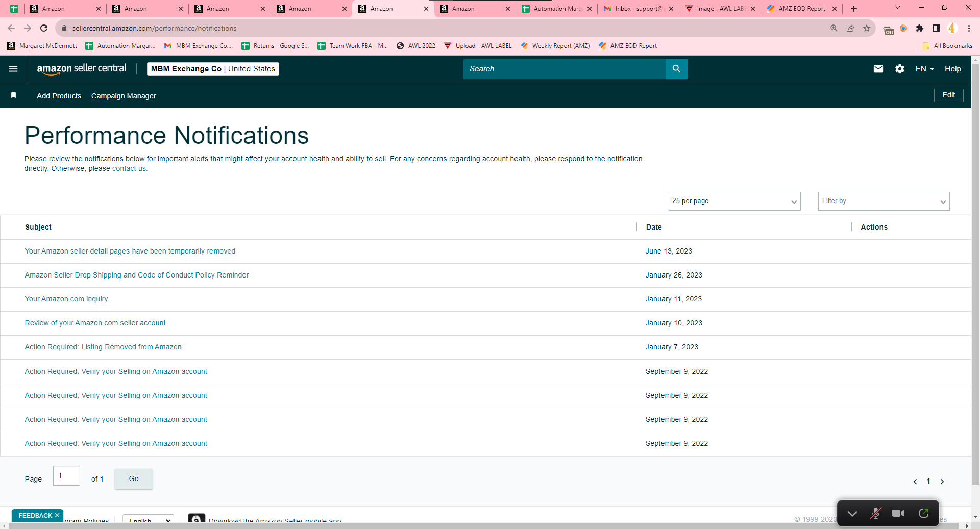Switch to the Inbox - support Gmail tab

click(x=638, y=9)
